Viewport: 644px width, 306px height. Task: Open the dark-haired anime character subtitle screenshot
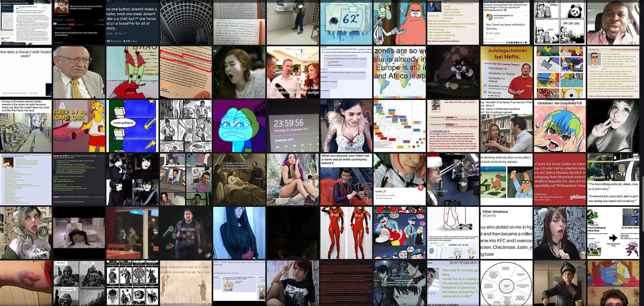[399, 283]
